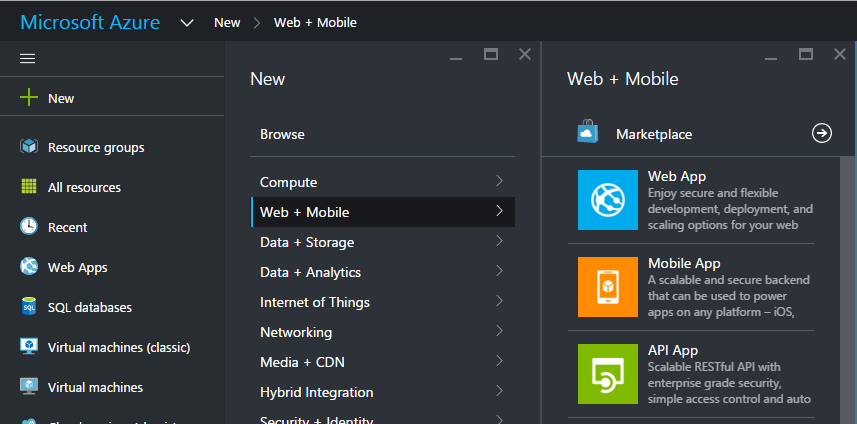Select Networking category

383,332
